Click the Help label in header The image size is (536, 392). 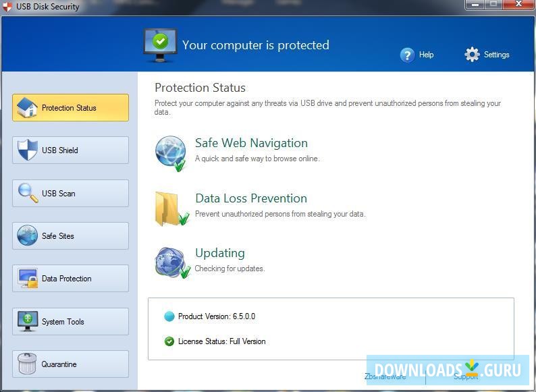coord(426,55)
